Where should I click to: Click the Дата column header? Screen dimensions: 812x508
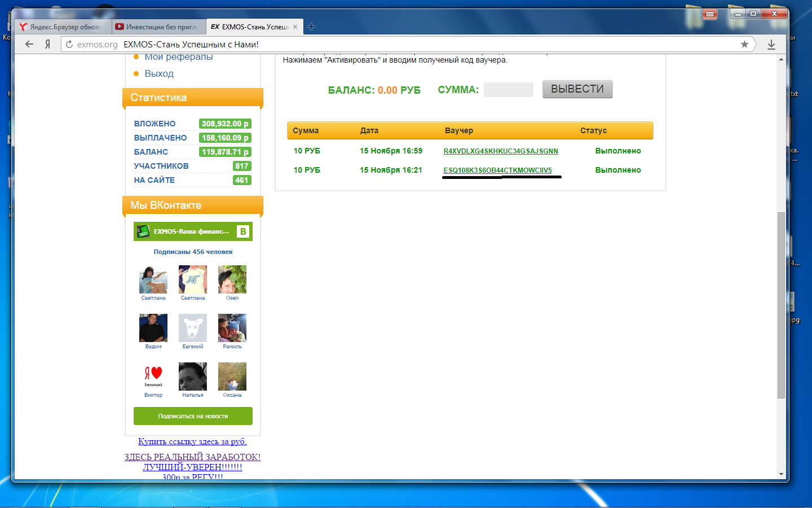pyautogui.click(x=369, y=130)
